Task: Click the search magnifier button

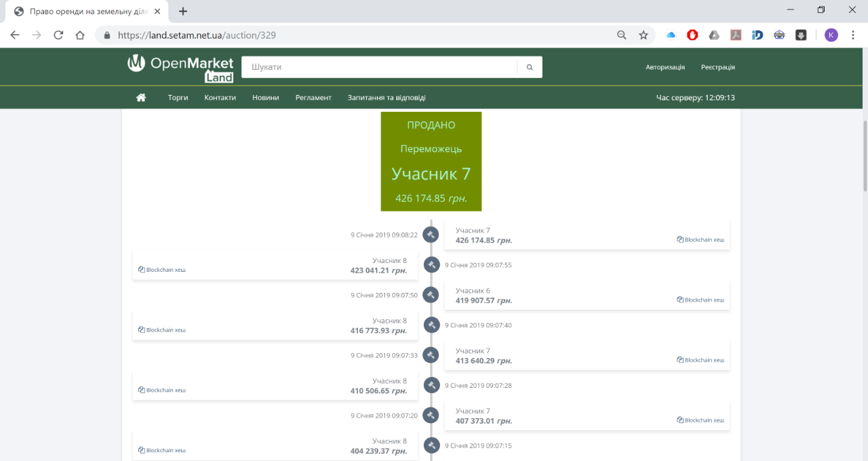Action: (x=530, y=67)
